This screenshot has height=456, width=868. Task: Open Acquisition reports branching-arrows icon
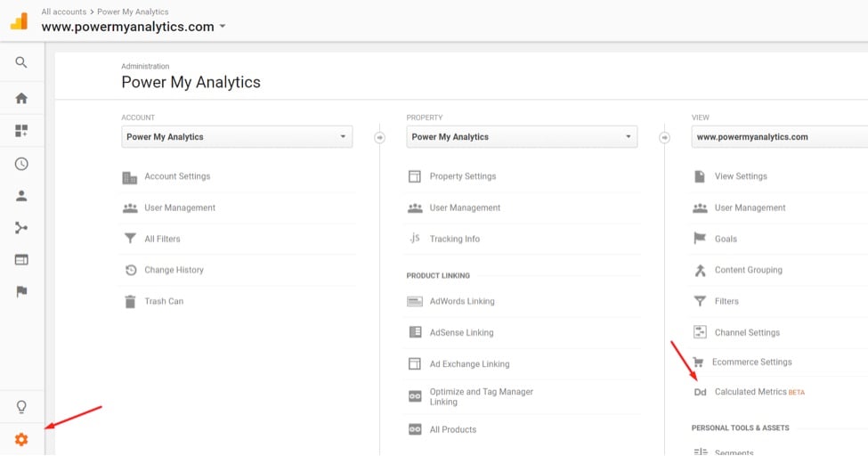pos(21,228)
